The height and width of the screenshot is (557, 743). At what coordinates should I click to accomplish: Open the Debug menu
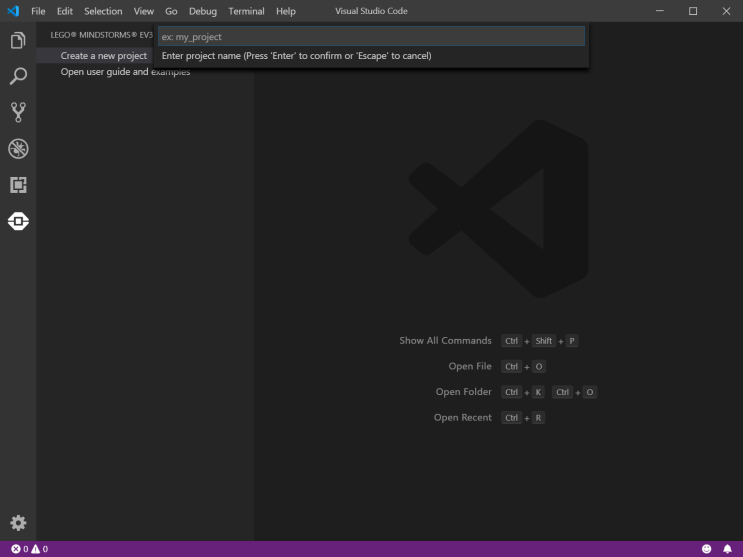point(202,11)
